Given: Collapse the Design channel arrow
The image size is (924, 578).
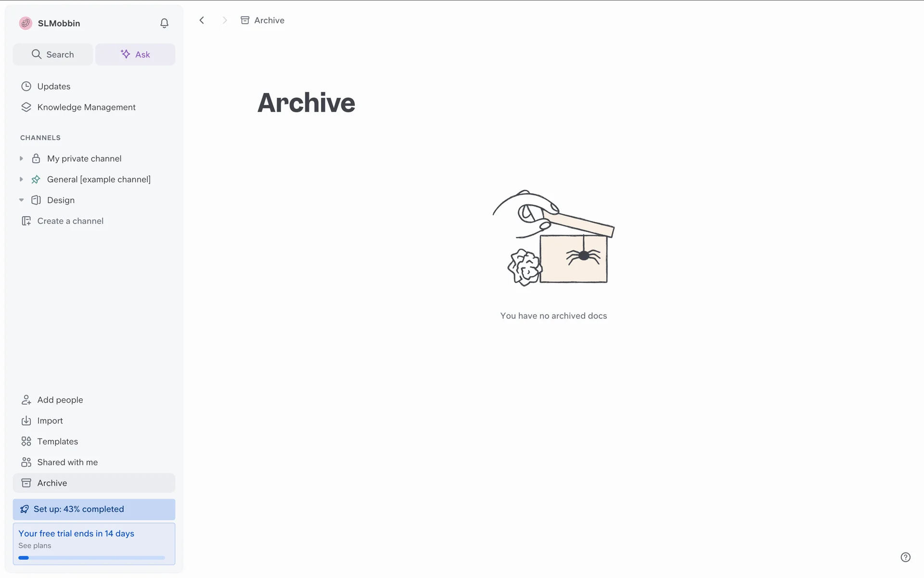Looking at the screenshot, I should click(x=21, y=200).
